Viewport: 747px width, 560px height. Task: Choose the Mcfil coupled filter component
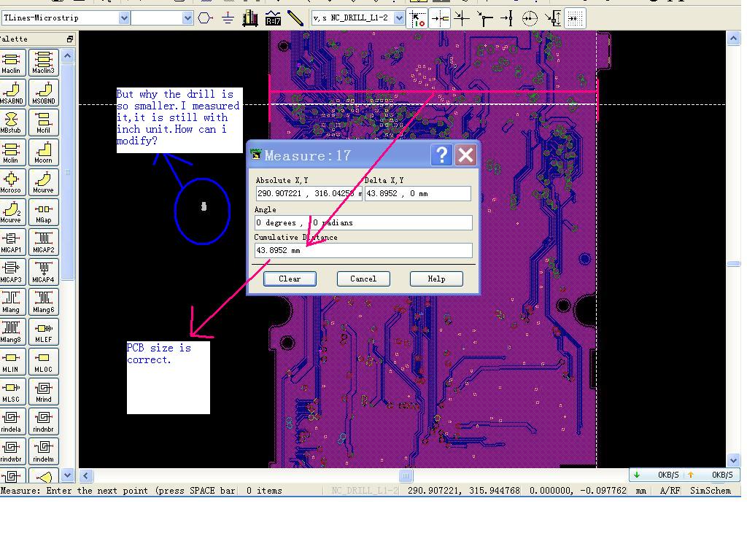[43, 122]
